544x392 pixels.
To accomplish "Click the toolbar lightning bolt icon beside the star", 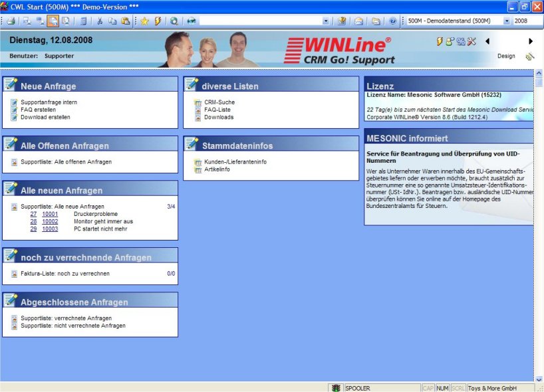I will pyautogui.click(x=158, y=21).
